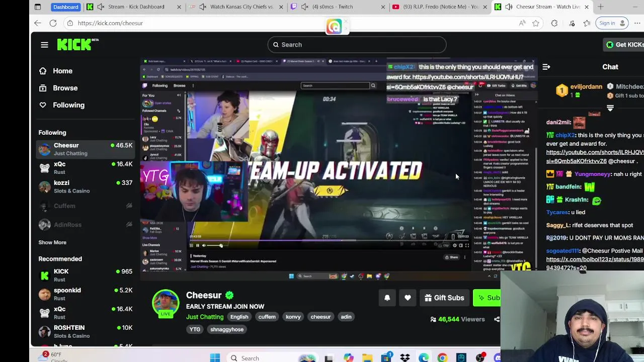Select the English tag
The height and width of the screenshot is (362, 644).
click(239, 317)
